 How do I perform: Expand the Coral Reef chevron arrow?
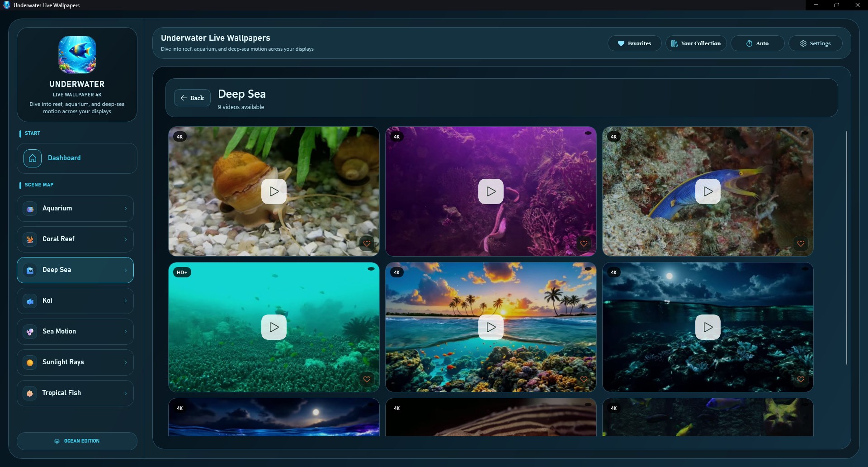[126, 239]
